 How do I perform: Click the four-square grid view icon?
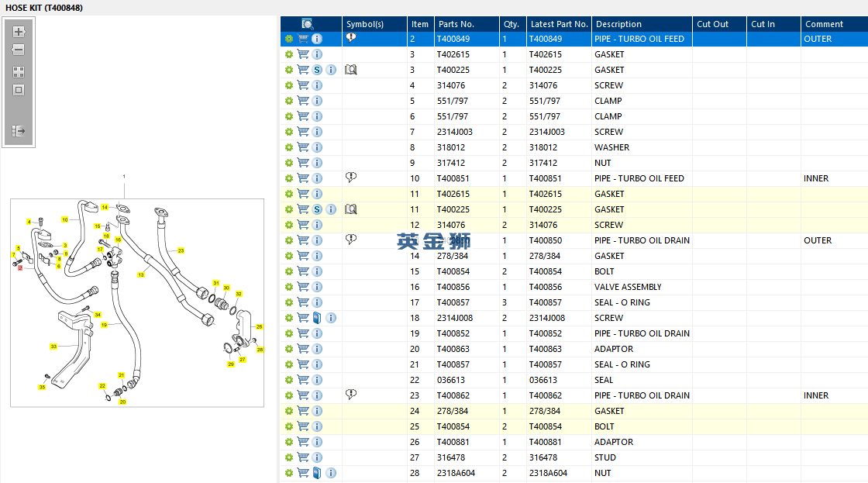[19, 72]
